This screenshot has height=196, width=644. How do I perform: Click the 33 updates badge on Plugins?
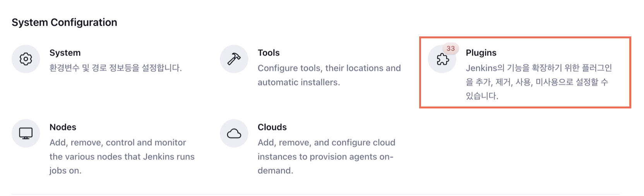pos(450,48)
